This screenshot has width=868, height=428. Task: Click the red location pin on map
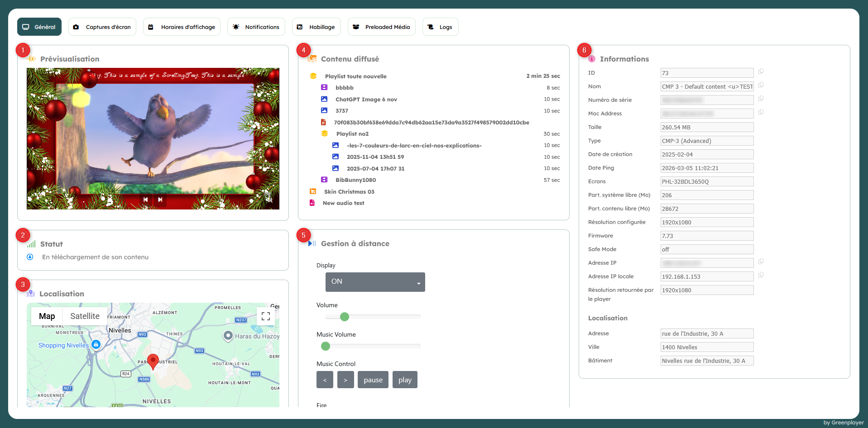[153, 361]
